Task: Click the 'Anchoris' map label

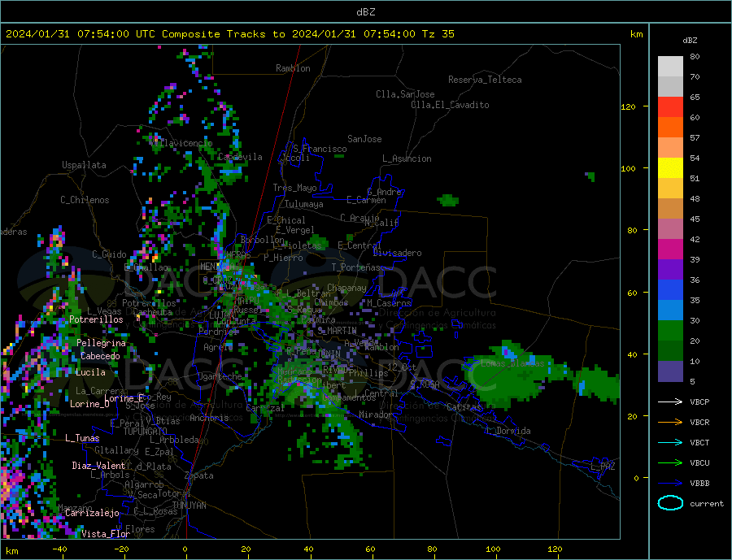Action: click(209, 418)
